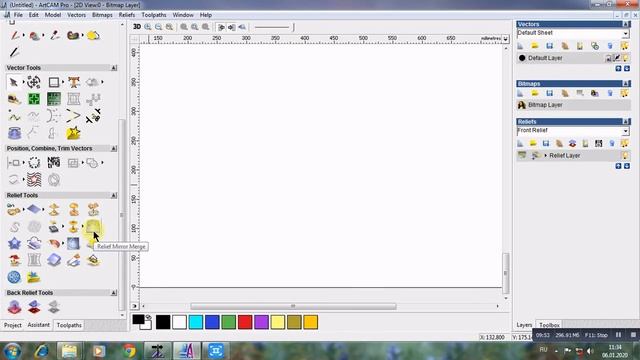The image size is (640, 360).
Task: Toggle all relief layers visibility bulb in Reliefs toolbar
Action: [624, 143]
